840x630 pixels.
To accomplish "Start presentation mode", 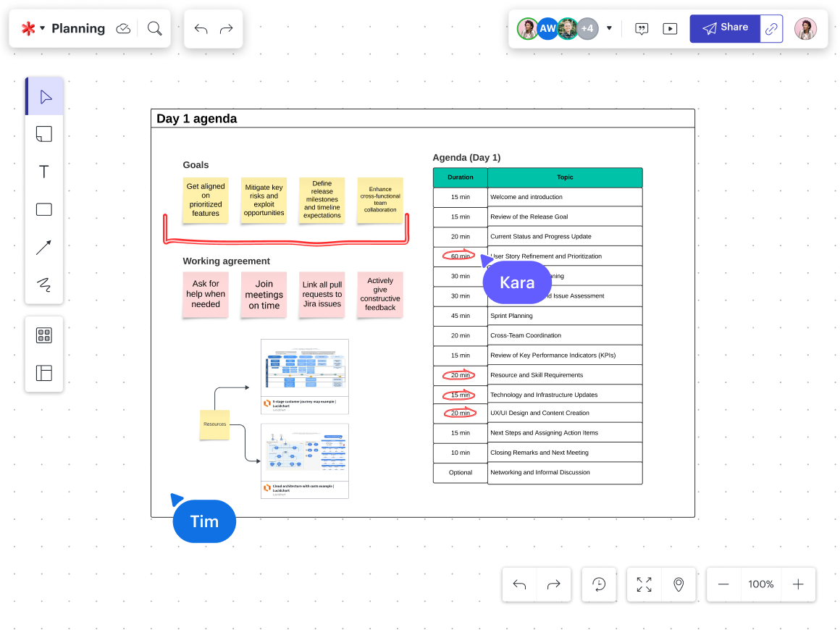I will pos(671,28).
